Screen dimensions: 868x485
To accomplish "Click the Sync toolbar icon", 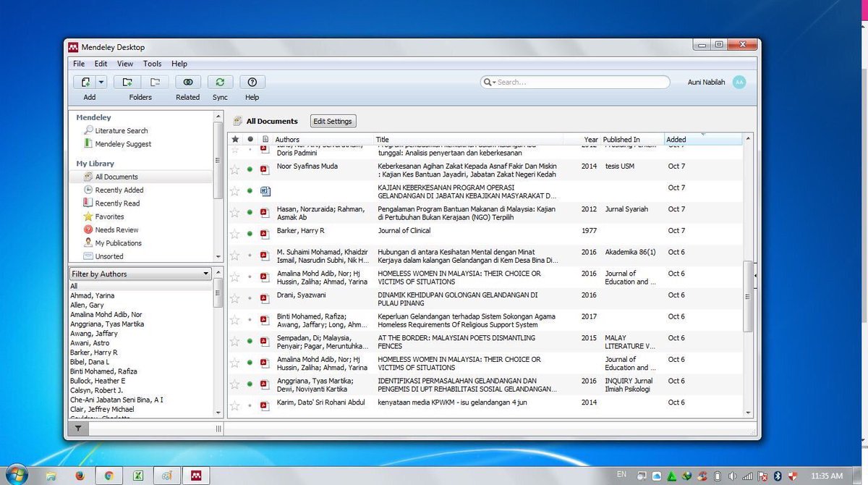I will [x=220, y=83].
